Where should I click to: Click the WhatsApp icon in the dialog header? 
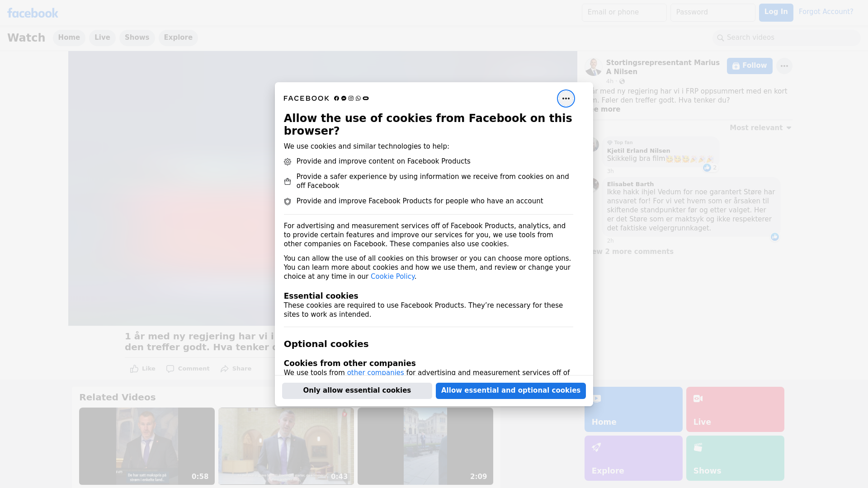click(x=358, y=99)
